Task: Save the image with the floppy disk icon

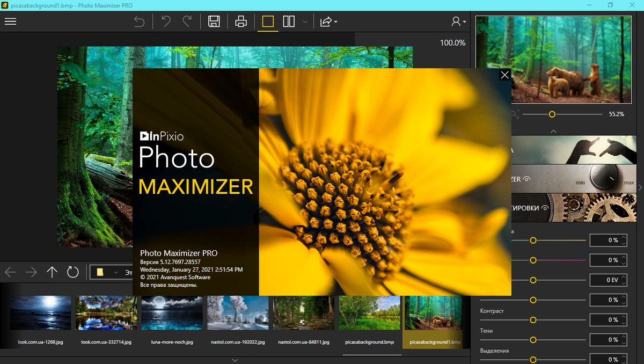Action: click(x=214, y=21)
